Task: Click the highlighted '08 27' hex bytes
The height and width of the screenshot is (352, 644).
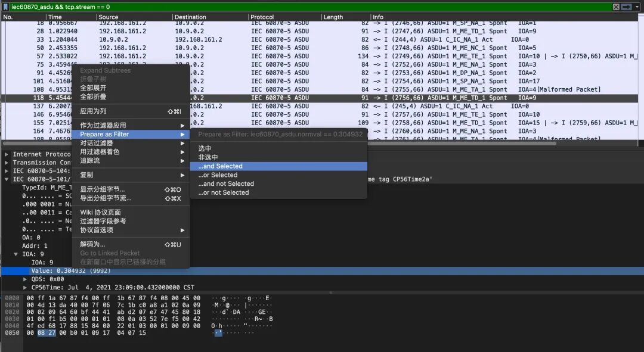Action: pyautogui.click(x=47, y=333)
